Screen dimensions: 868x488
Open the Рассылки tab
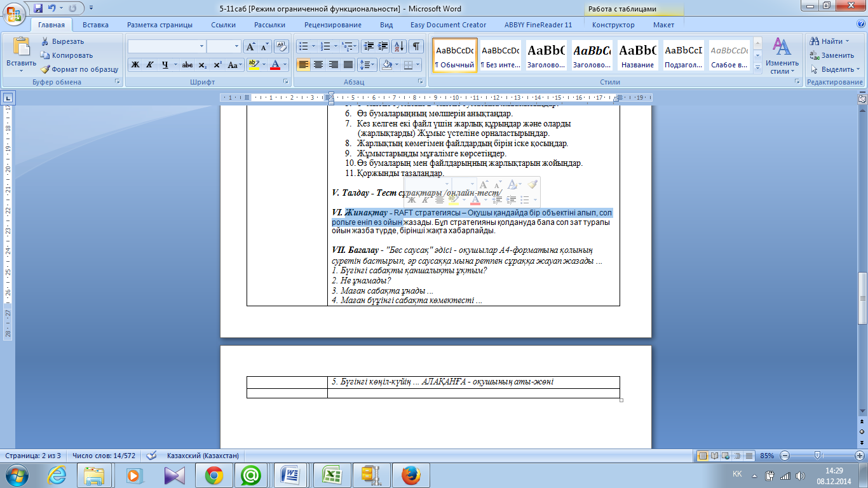[269, 25]
